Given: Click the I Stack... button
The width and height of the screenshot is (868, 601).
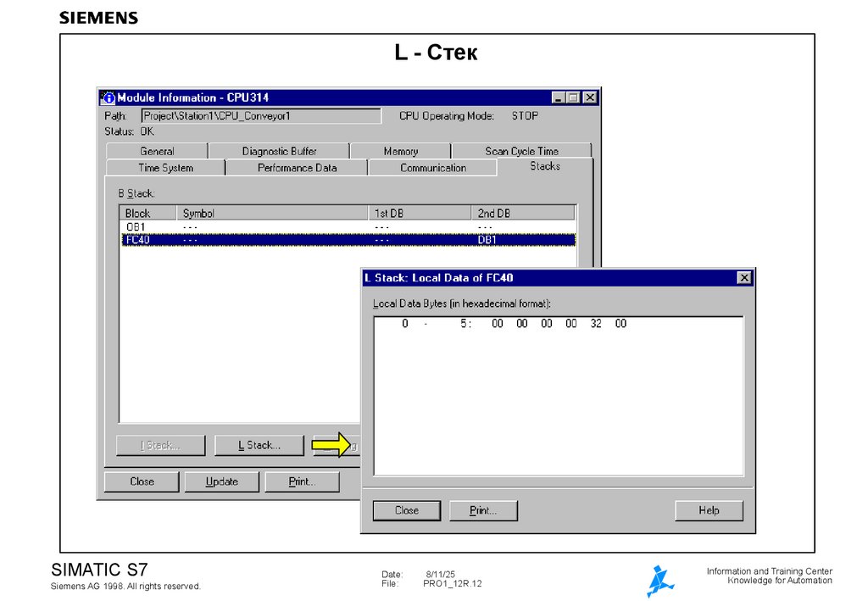Looking at the screenshot, I should coord(160,446).
